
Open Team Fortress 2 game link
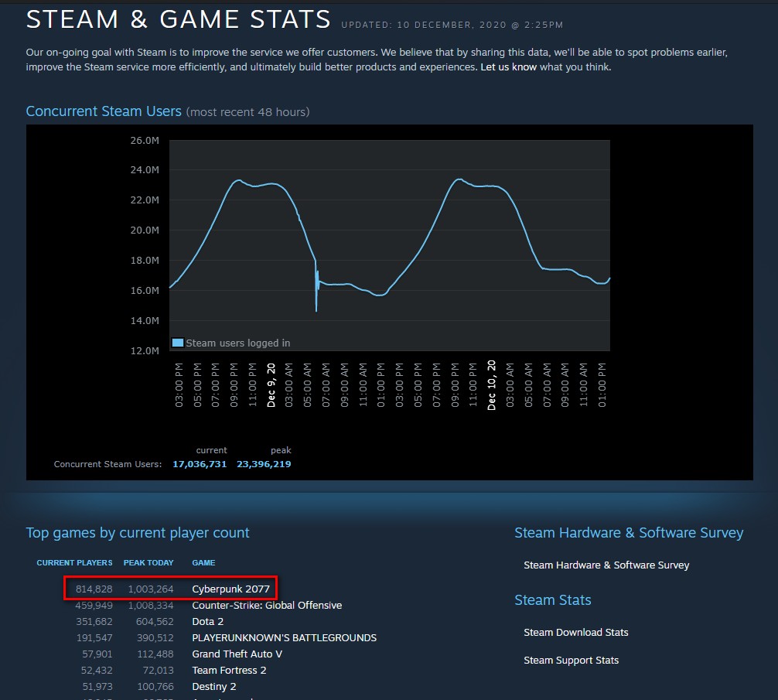(229, 671)
